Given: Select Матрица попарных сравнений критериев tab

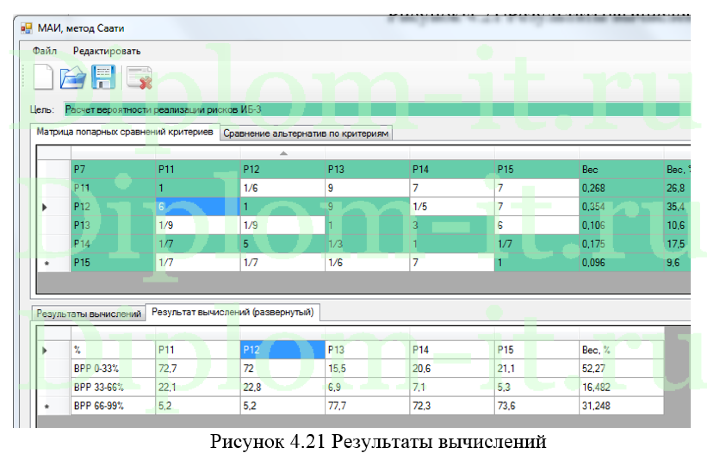Looking at the screenshot, I should point(124,132).
